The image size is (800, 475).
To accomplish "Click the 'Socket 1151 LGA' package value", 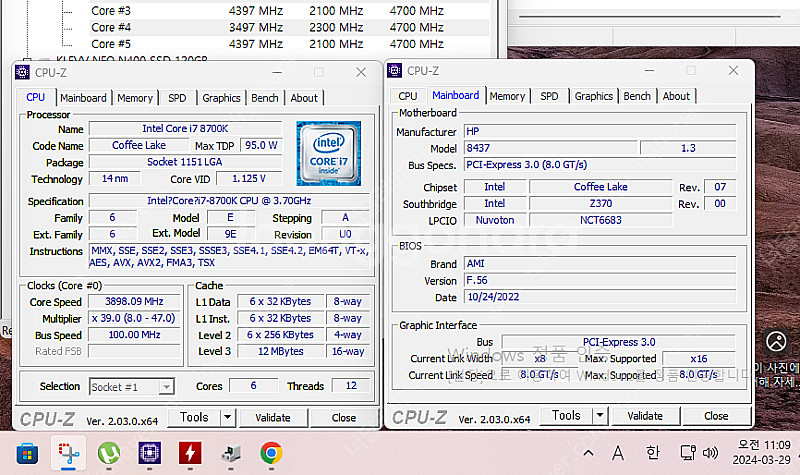I will 186,162.
